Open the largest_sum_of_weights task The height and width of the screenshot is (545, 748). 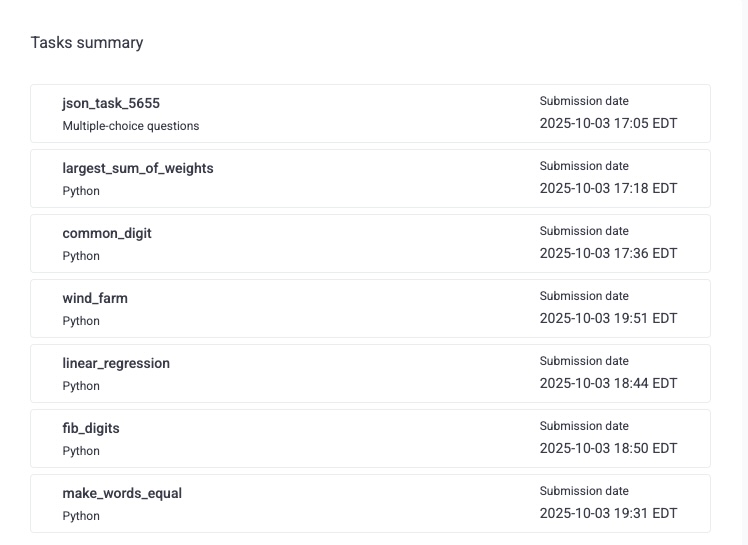(x=138, y=168)
